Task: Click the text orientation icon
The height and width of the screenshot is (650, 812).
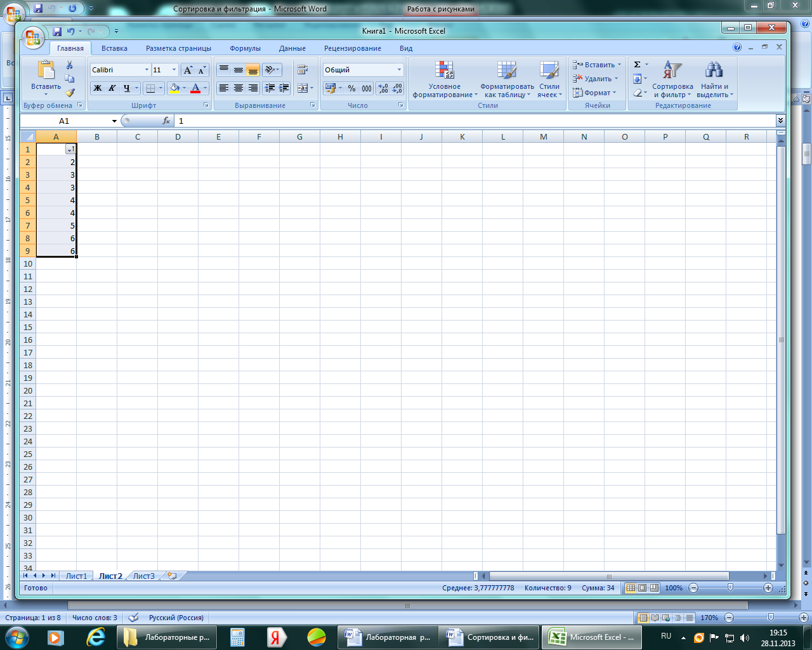Action: (270, 70)
